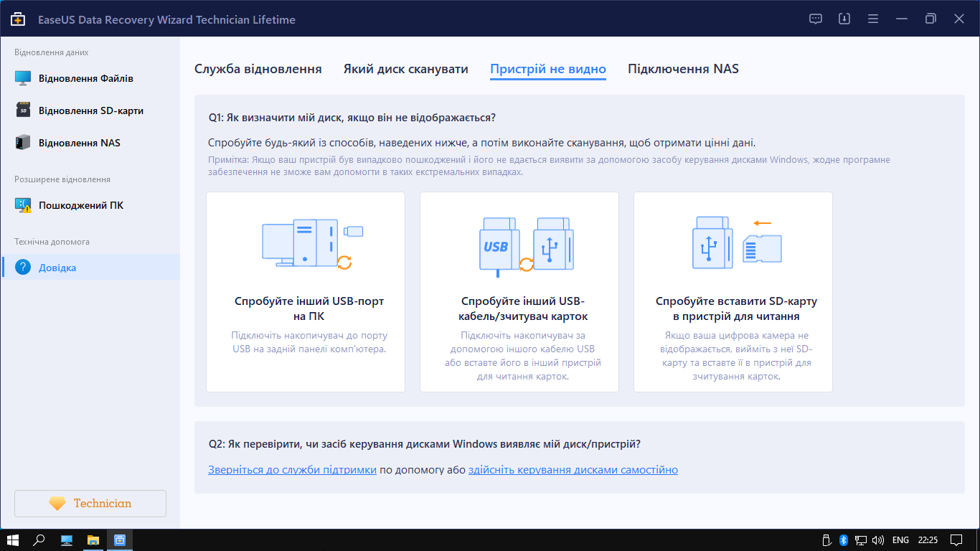Open здійсніть керування дисками самостійно link

pyautogui.click(x=573, y=470)
